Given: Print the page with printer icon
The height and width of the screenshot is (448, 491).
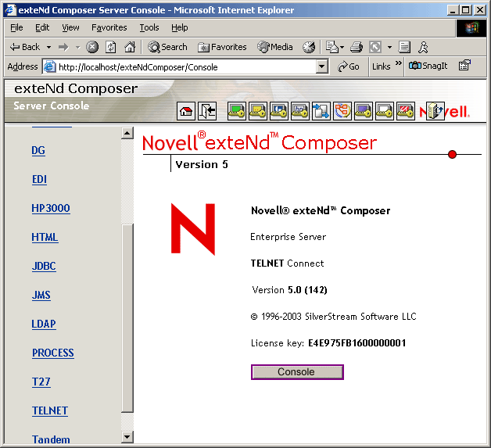Looking at the screenshot, I should tap(357, 47).
